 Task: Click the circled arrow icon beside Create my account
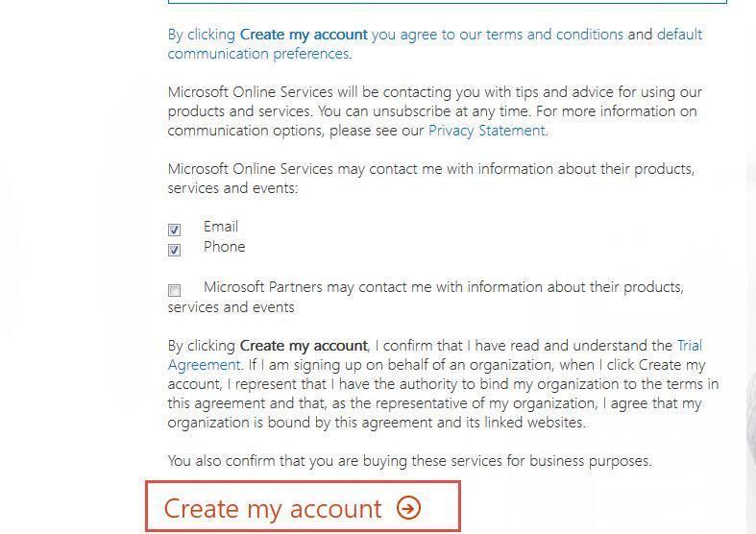tap(408, 508)
